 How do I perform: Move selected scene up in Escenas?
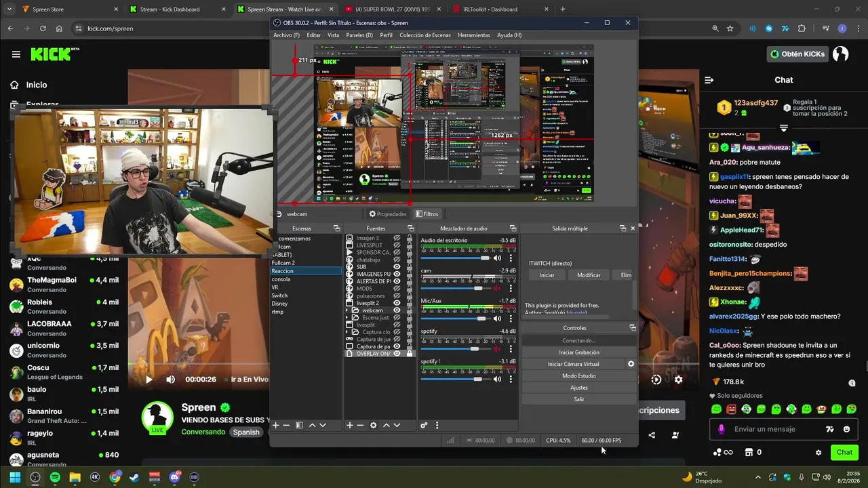click(312, 425)
